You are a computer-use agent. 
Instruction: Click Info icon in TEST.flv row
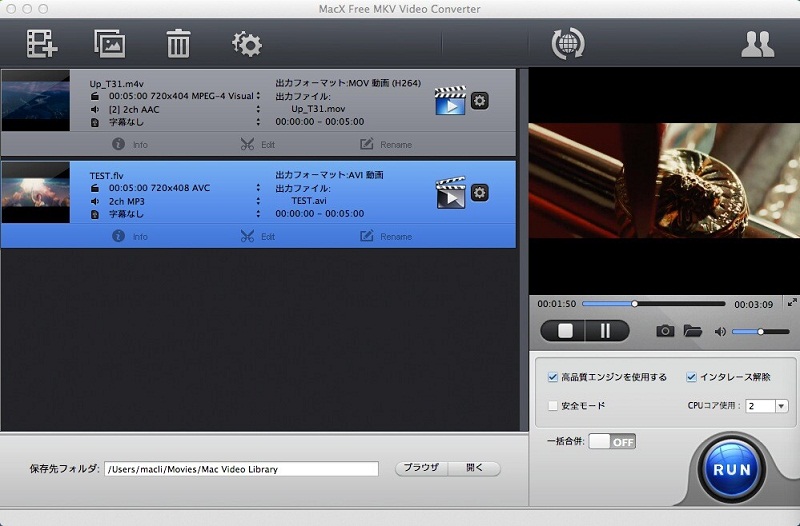tap(118, 236)
